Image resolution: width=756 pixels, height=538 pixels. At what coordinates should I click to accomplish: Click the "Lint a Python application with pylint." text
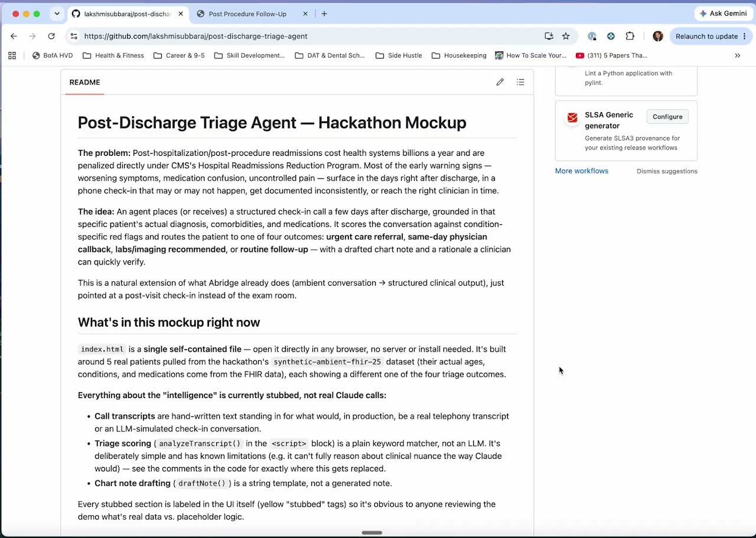coord(628,78)
